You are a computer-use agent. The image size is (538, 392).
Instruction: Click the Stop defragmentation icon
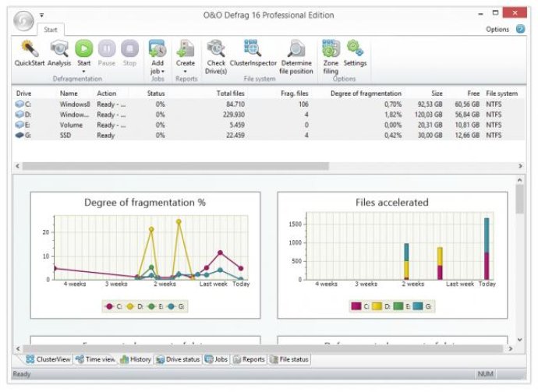(x=129, y=48)
